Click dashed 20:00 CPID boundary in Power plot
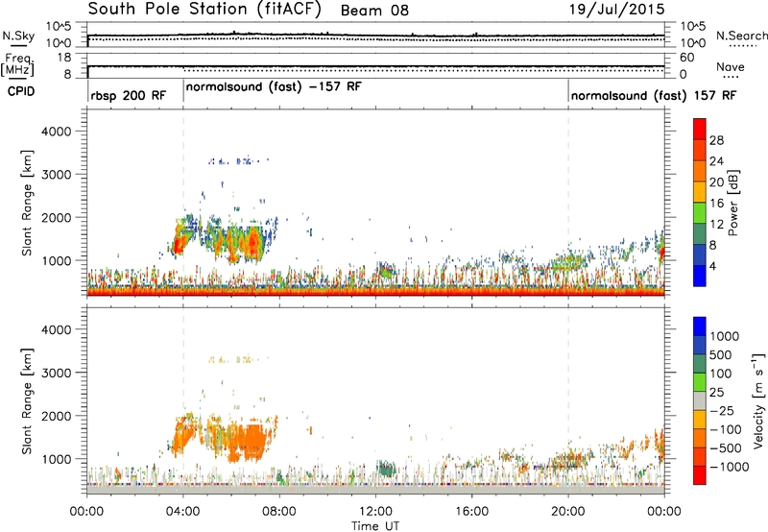Screen dimensions: 768x532 (x=568, y=202)
